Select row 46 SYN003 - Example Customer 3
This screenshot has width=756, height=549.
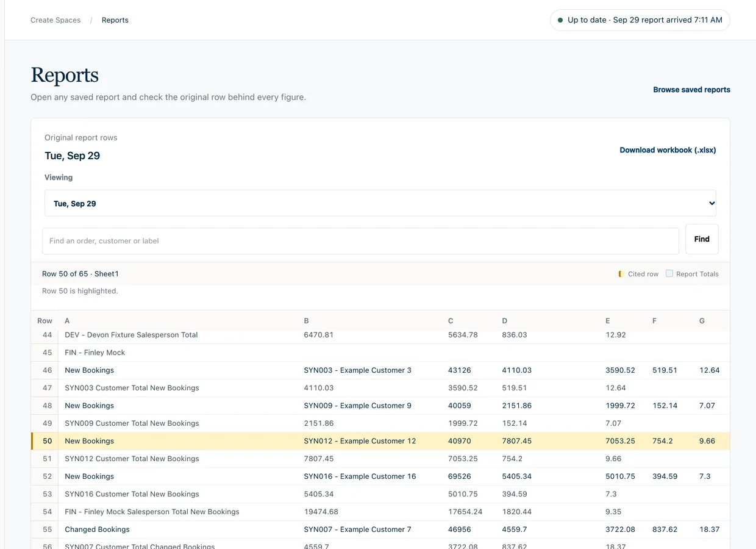(x=380, y=370)
